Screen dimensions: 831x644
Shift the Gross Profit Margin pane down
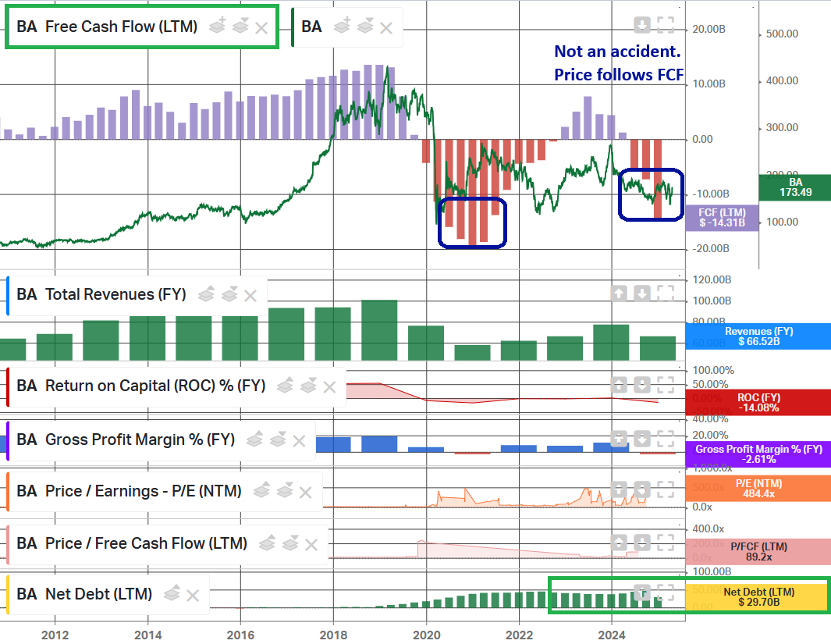point(642,439)
